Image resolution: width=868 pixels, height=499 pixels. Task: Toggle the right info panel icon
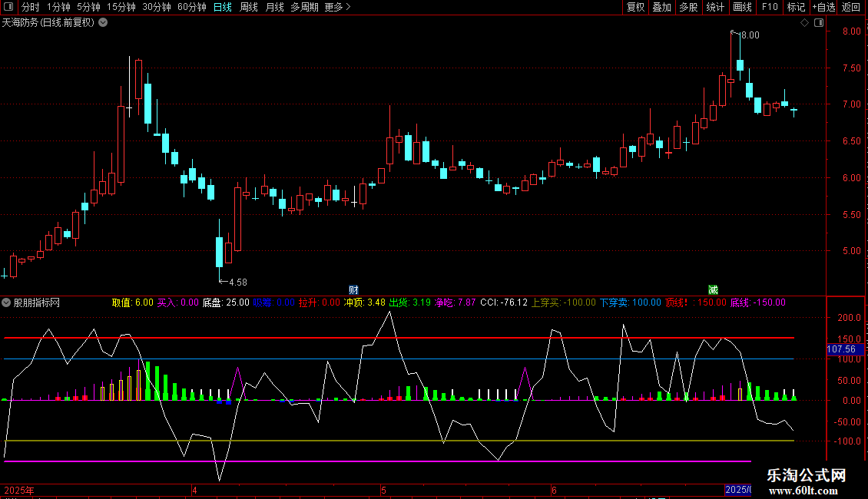[819, 23]
